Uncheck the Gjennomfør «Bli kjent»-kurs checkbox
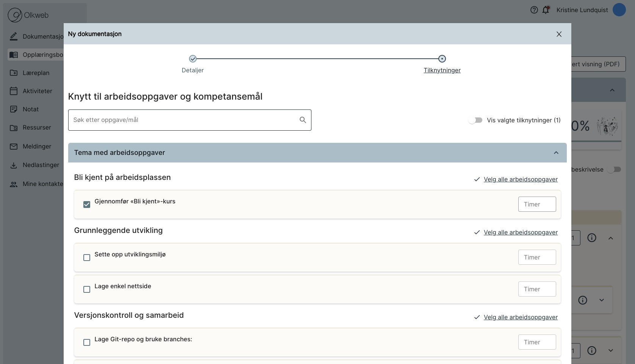The width and height of the screenshot is (635, 364). (x=87, y=205)
